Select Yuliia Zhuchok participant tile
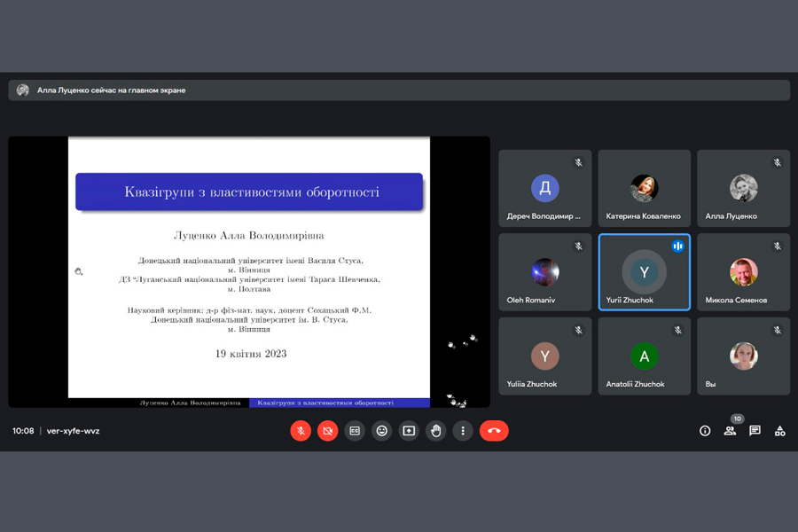Image resolution: width=798 pixels, height=532 pixels. tap(545, 356)
